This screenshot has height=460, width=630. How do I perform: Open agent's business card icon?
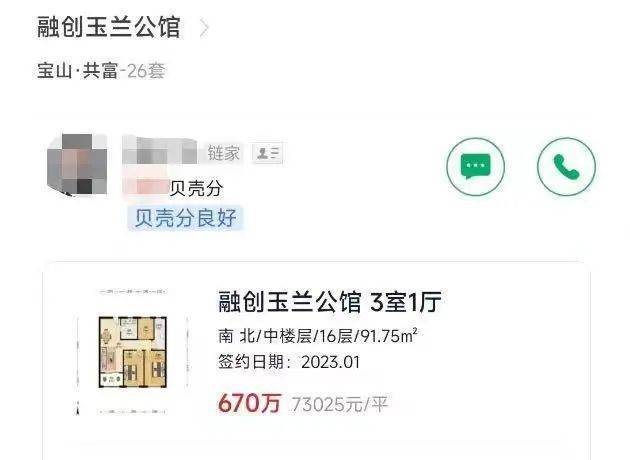268,153
